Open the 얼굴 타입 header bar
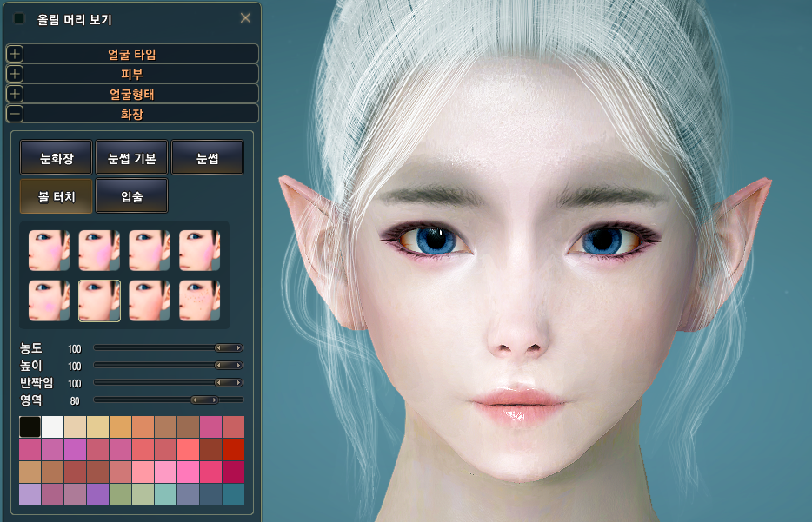Screen dimensions: 812x522 [132, 54]
